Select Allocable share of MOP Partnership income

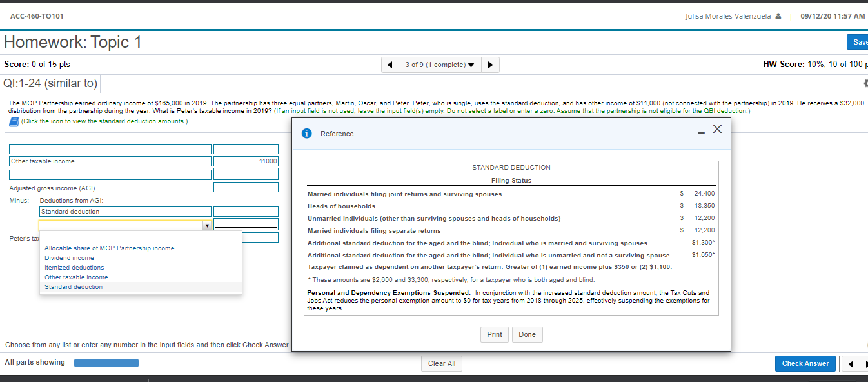click(x=109, y=248)
